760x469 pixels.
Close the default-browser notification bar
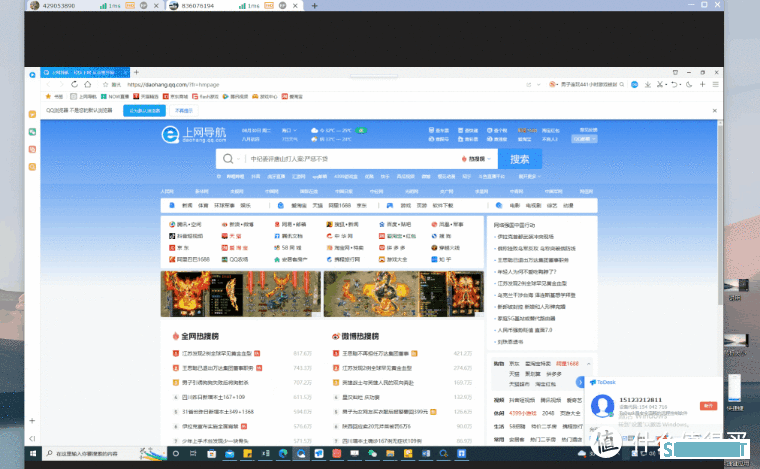pos(714,110)
